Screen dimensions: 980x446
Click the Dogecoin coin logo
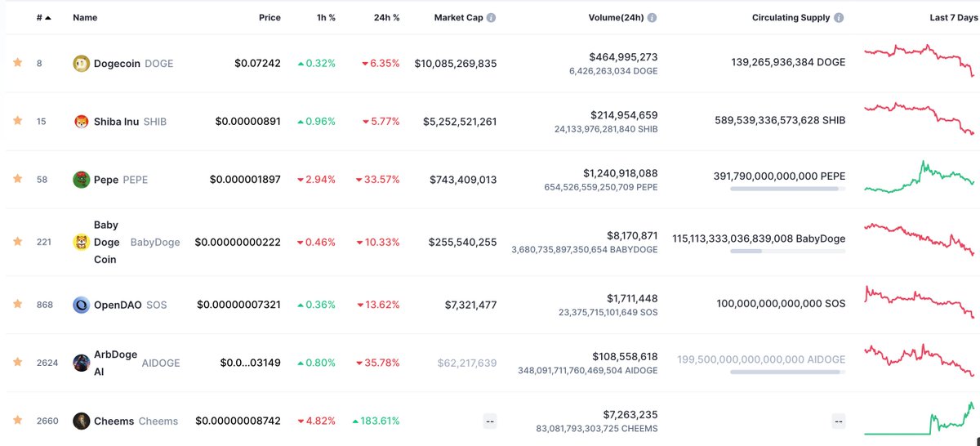(81, 63)
